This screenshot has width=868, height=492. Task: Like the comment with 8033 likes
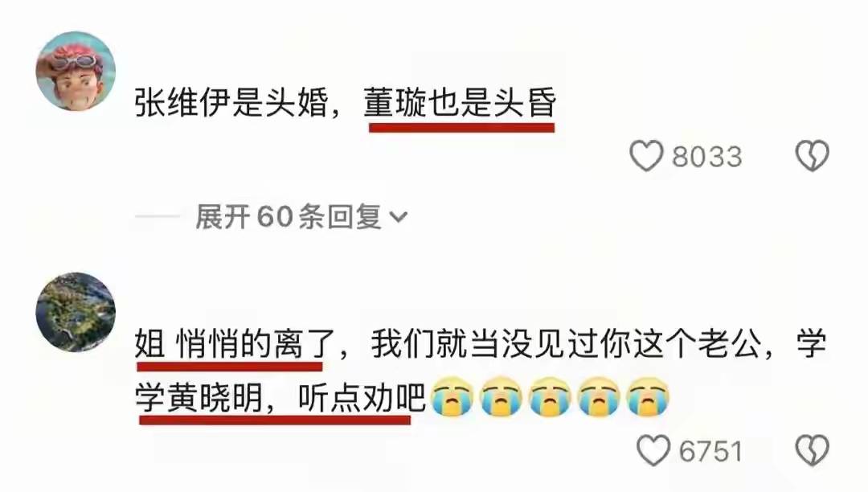[x=646, y=156]
